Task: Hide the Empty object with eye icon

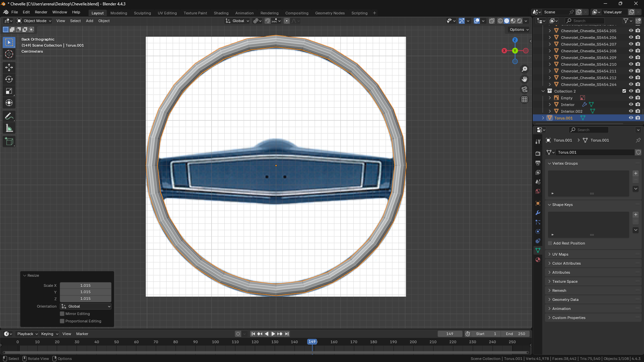Action: pos(631,98)
